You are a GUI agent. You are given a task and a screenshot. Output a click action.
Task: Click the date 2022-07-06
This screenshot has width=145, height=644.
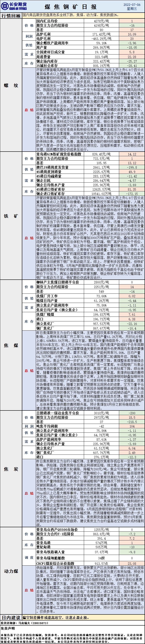(x=132, y=4)
